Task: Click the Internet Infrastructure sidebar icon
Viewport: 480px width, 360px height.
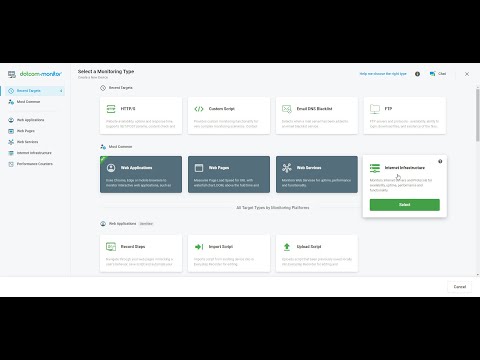Action: 11,153
